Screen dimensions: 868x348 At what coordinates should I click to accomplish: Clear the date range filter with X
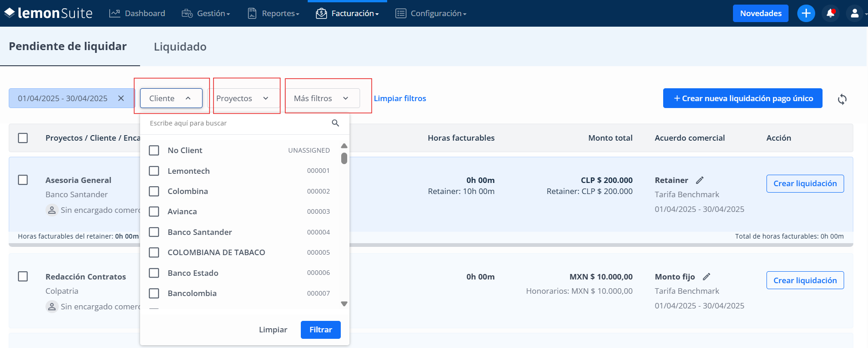coord(121,98)
